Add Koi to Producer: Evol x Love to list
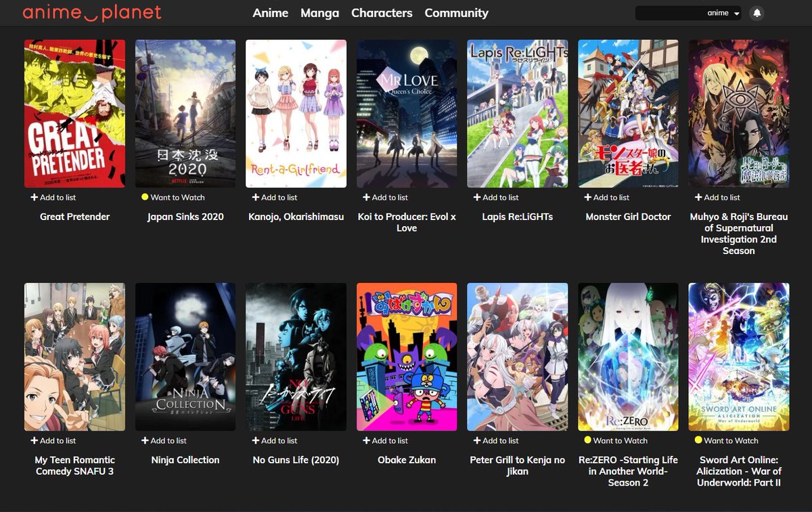Image resolution: width=812 pixels, height=512 pixels. 385,197
